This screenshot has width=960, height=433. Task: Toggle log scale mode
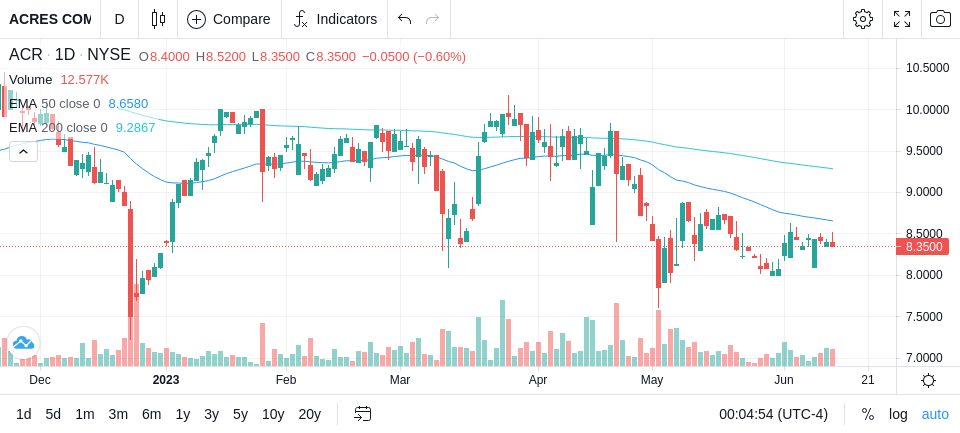(x=898, y=414)
